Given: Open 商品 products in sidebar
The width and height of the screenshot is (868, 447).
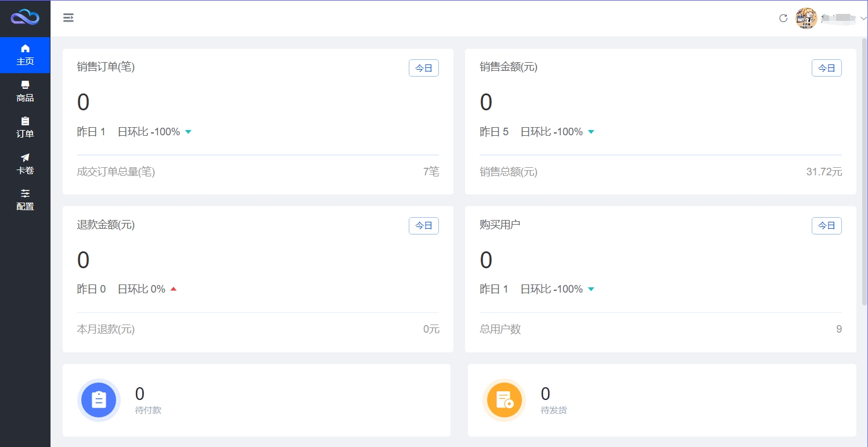Looking at the screenshot, I should pos(25,91).
